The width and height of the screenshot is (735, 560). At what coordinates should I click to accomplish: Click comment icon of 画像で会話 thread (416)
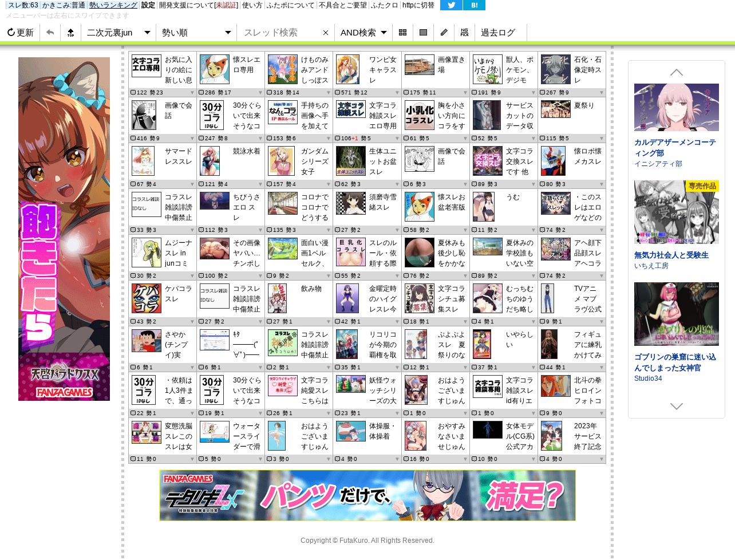(133, 139)
